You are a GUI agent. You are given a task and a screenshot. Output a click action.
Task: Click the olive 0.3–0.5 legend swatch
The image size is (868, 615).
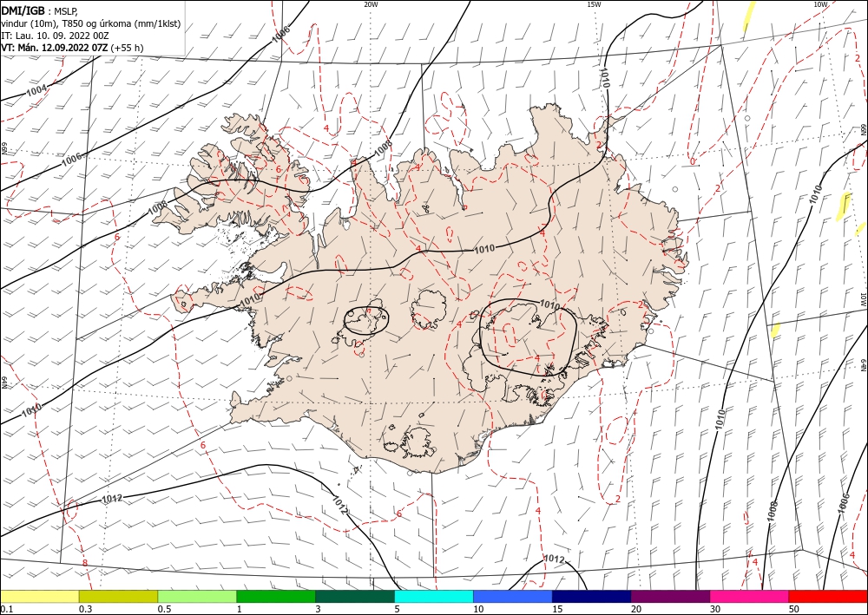coord(118,596)
